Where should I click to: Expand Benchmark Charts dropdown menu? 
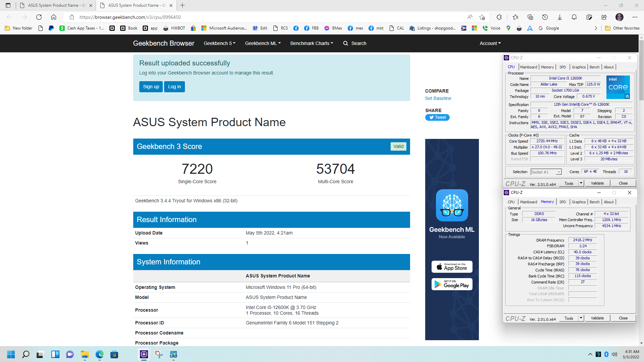[x=312, y=43]
